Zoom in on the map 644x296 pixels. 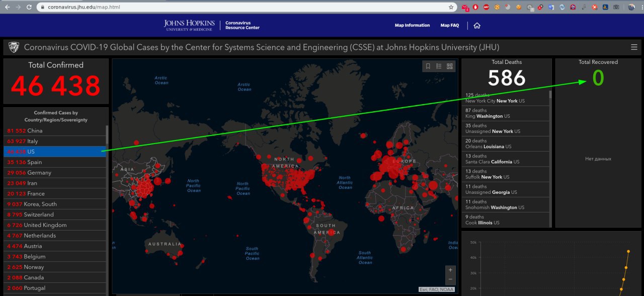450,270
